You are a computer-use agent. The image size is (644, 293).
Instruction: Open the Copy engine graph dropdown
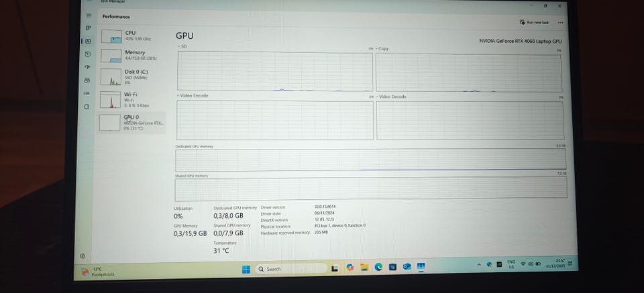click(382, 49)
